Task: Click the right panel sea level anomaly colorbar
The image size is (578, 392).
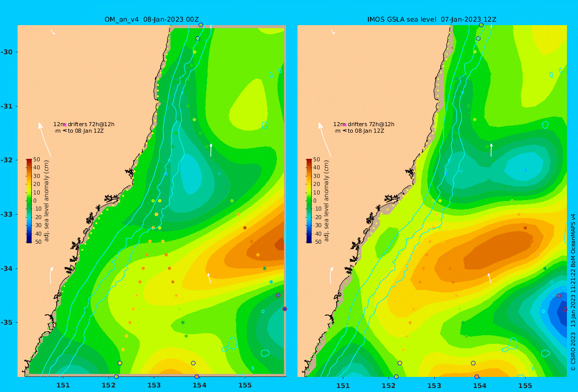Action: tap(309, 201)
